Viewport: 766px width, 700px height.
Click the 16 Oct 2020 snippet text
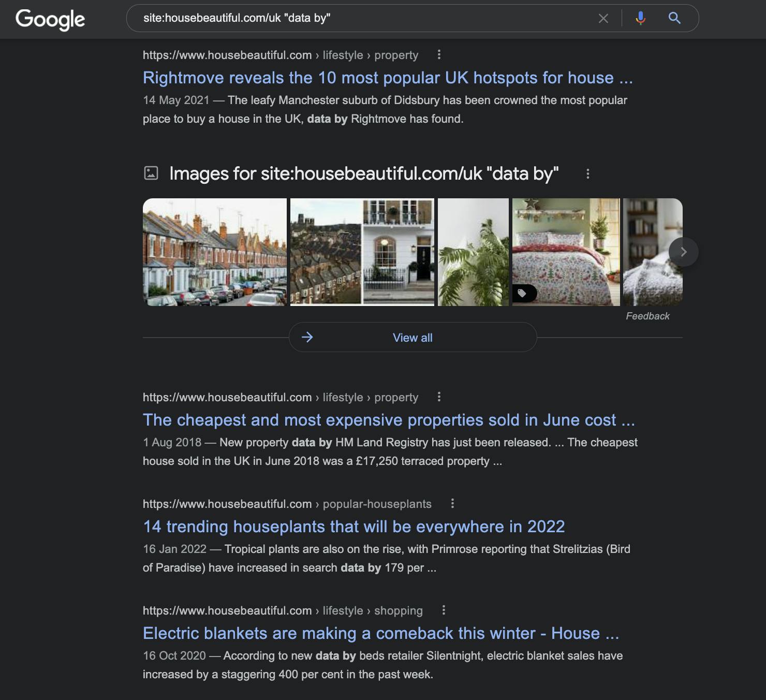coord(383,665)
